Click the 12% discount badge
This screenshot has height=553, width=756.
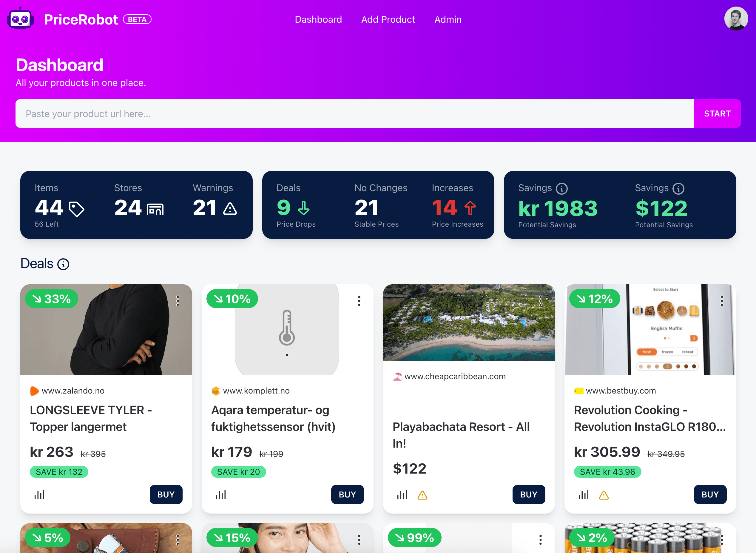click(x=595, y=299)
